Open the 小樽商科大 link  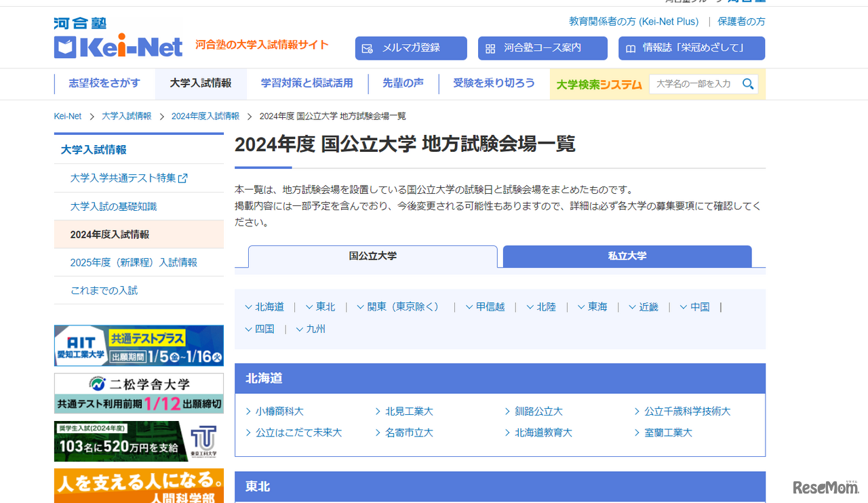279,411
